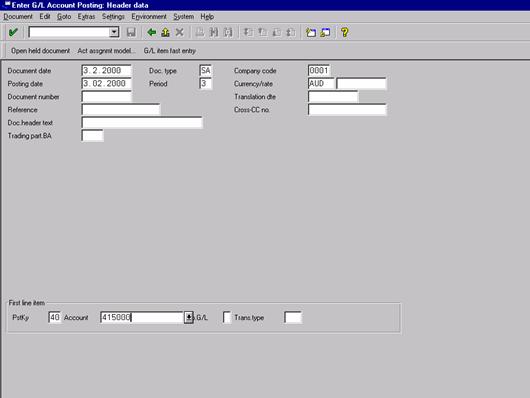Open the Environment menu
The height and width of the screenshot is (398, 530).
click(x=149, y=17)
